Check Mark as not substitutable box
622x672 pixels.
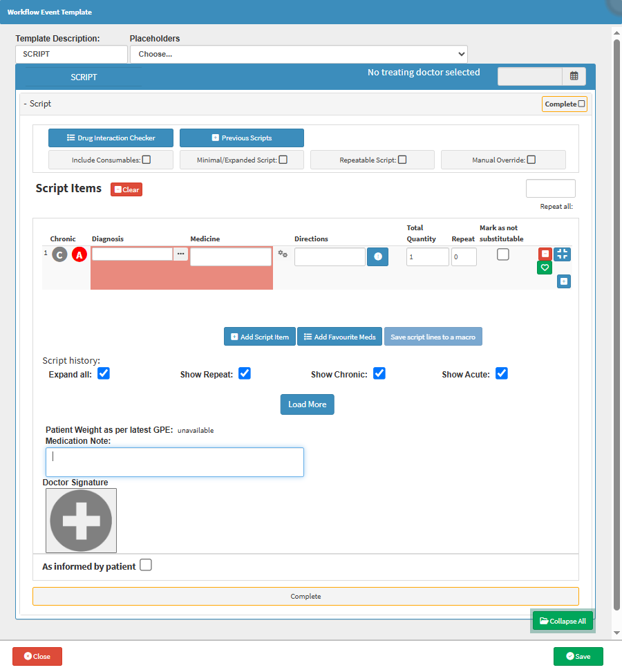[503, 254]
